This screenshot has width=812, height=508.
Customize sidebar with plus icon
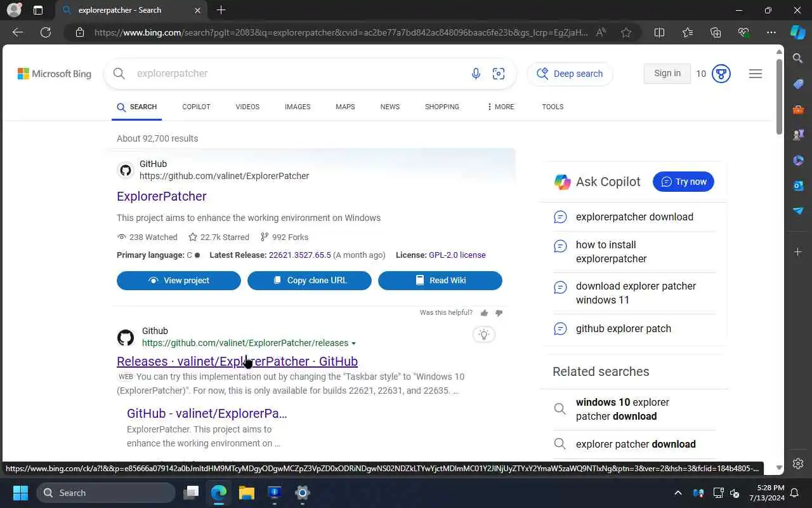(798, 252)
